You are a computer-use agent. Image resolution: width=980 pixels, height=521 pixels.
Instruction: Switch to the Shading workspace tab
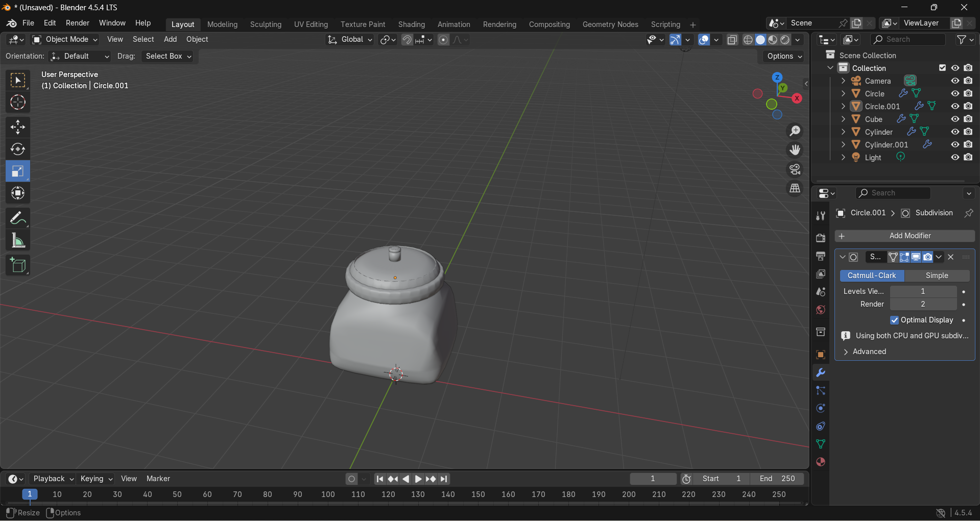coord(411,24)
